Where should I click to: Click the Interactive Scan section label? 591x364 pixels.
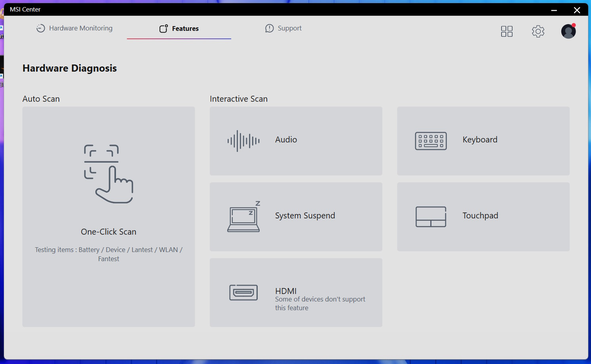239,99
